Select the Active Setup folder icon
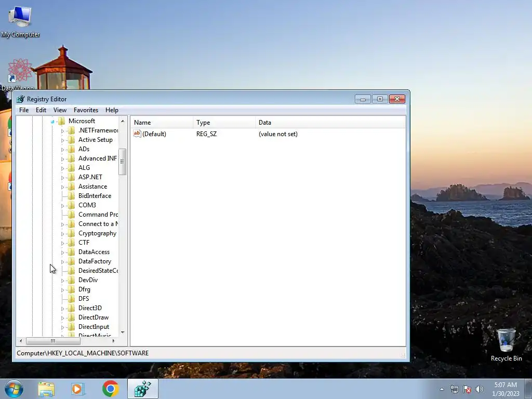532x399 pixels. 71,139
